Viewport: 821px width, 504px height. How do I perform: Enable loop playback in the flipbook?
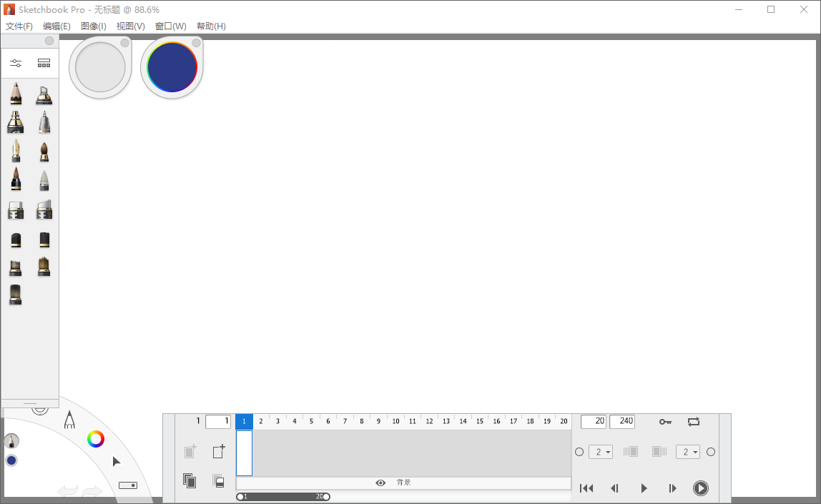pyautogui.click(x=693, y=422)
